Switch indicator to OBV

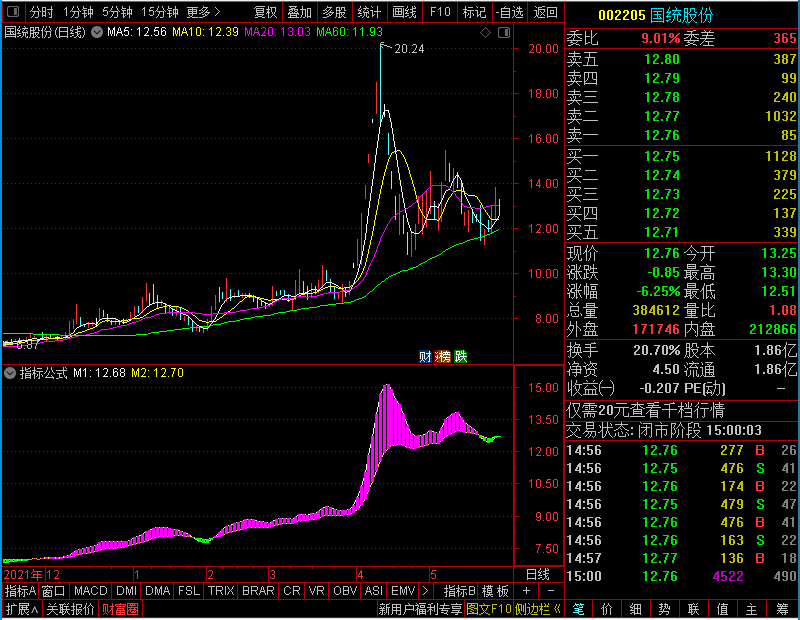coord(345,591)
